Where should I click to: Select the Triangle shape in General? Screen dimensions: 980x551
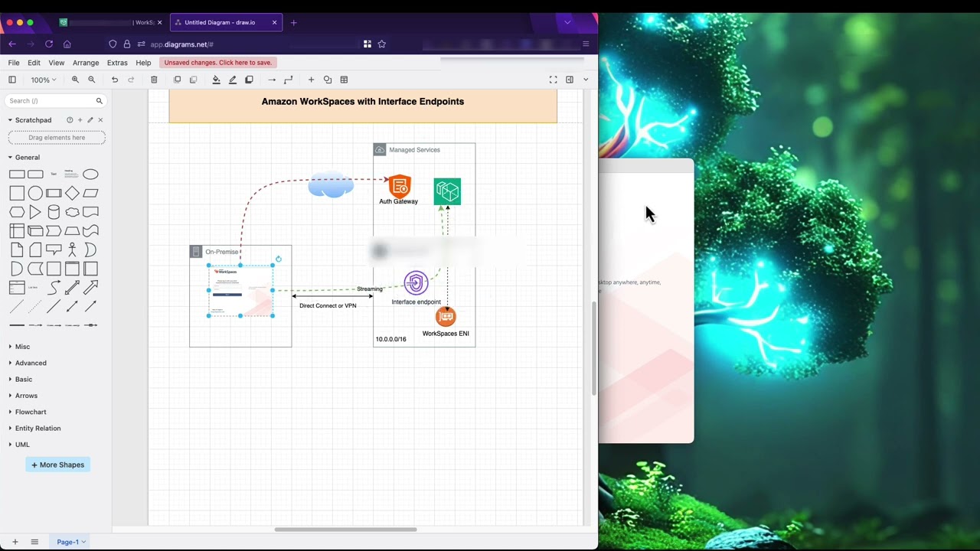pyautogui.click(x=35, y=212)
